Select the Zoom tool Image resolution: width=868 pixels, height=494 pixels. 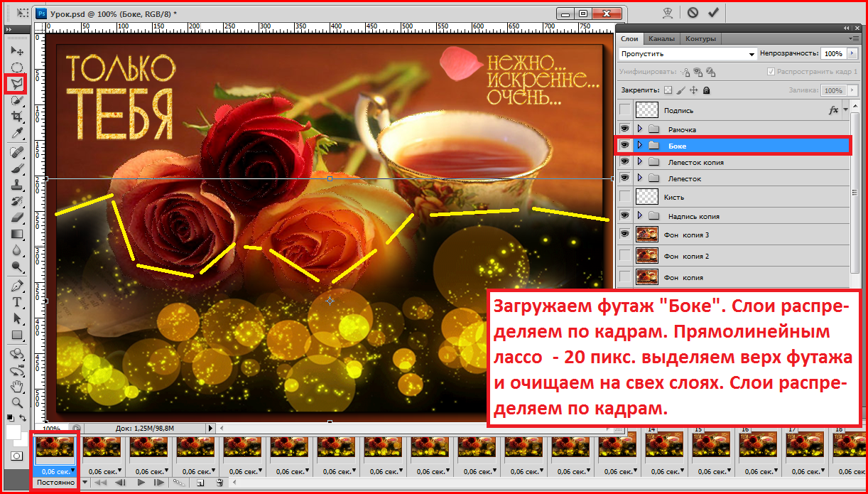(x=17, y=402)
